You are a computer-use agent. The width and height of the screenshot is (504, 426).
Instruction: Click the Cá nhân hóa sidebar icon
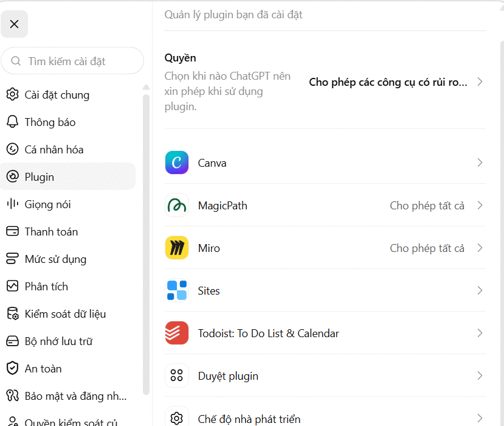click(13, 149)
